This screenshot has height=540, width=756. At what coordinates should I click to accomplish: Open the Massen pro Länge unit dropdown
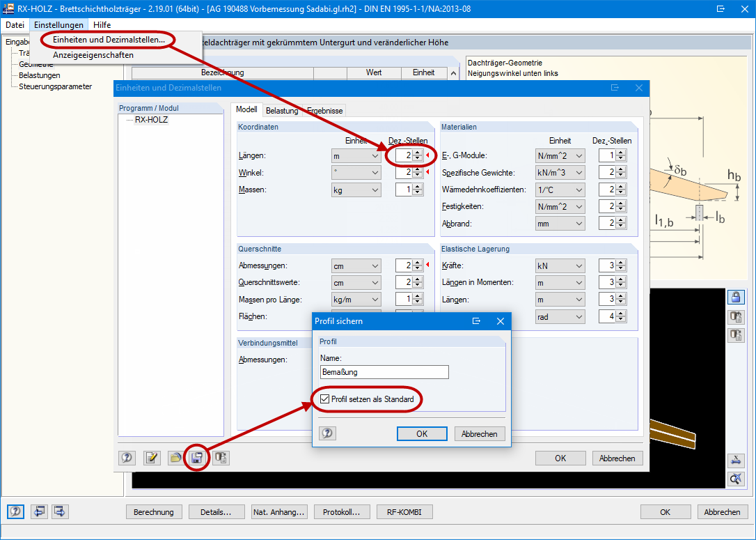pos(356,300)
